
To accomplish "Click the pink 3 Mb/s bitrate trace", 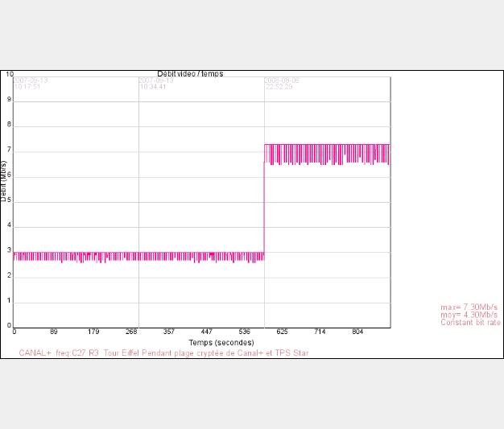I will pyautogui.click(x=137, y=256).
